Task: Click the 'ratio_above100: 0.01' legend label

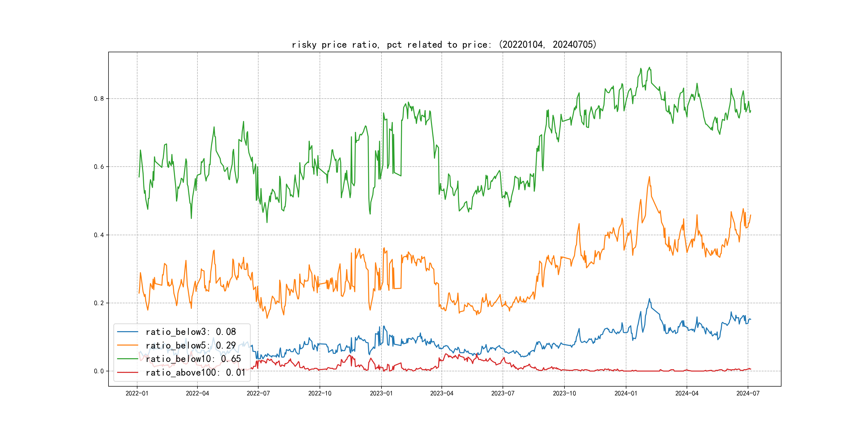Action: pyautogui.click(x=196, y=372)
